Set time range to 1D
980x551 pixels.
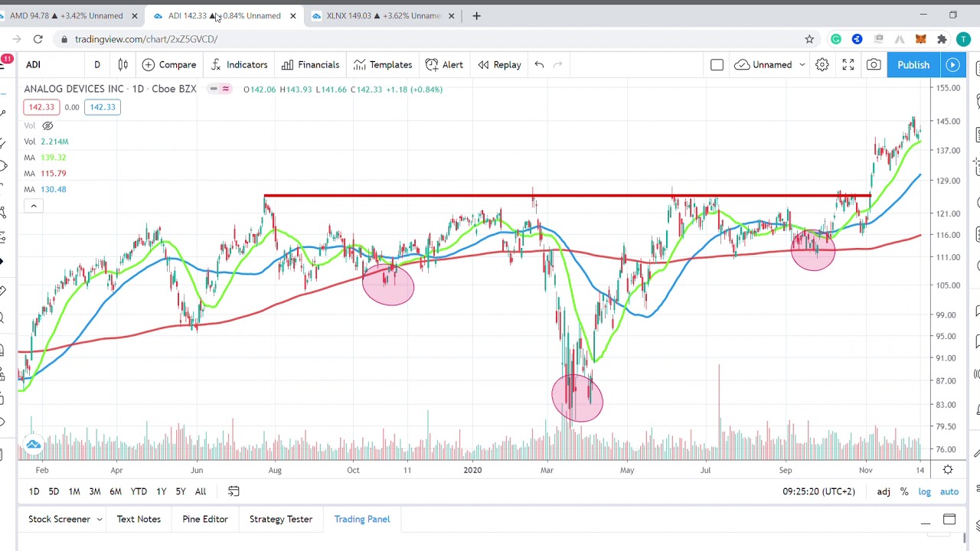(34, 491)
